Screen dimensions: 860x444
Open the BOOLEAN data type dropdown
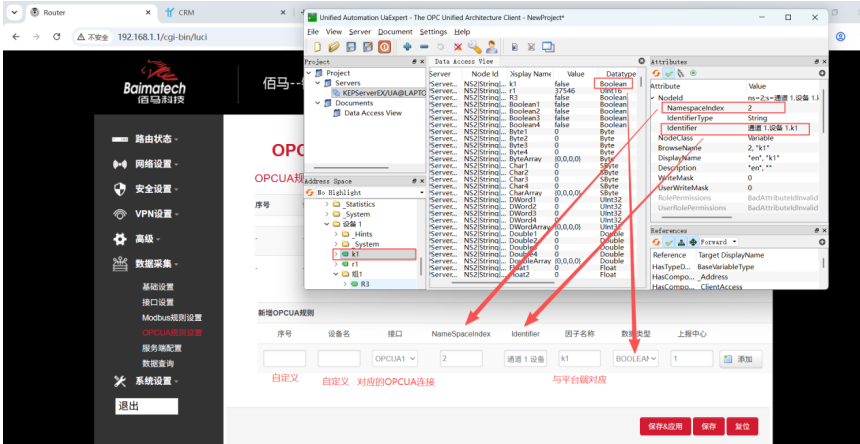pyautogui.click(x=636, y=358)
